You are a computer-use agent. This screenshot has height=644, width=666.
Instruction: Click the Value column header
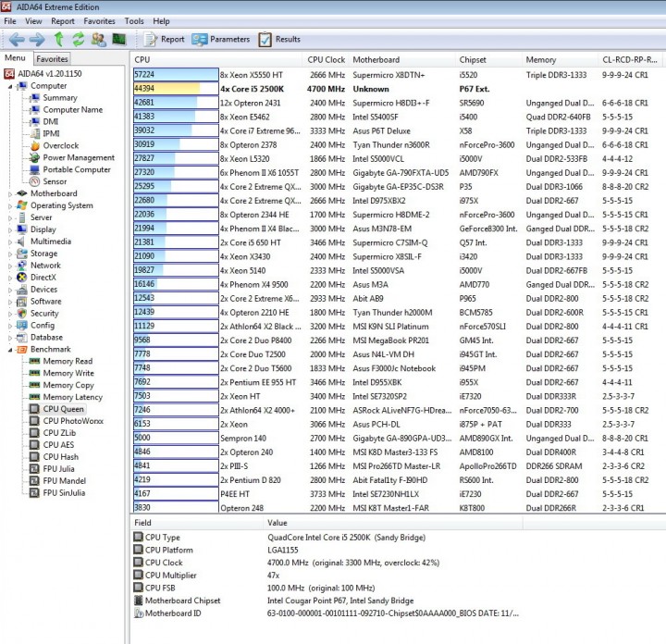coord(393,523)
